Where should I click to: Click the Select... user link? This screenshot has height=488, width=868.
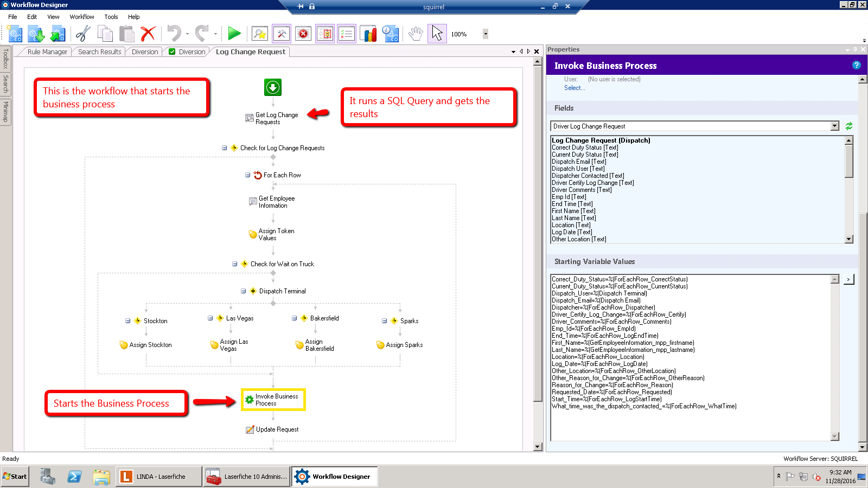[x=574, y=88]
